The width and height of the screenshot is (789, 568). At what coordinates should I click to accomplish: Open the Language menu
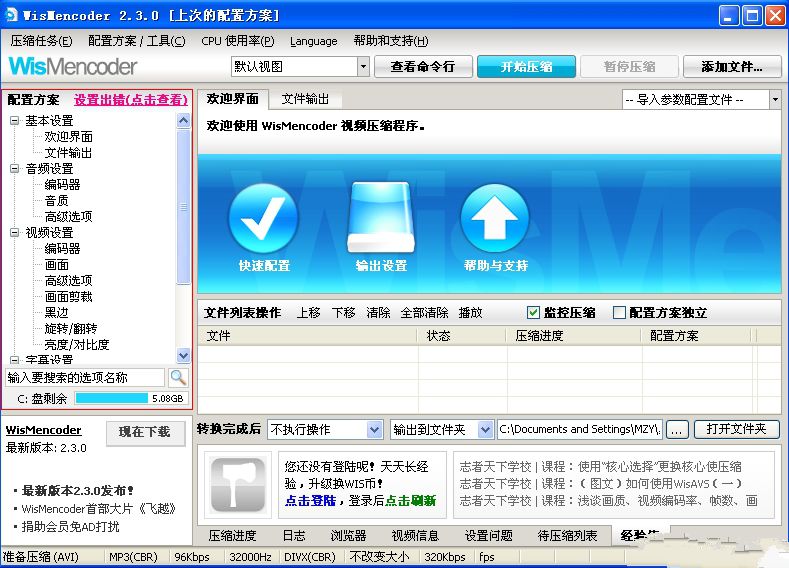click(313, 41)
